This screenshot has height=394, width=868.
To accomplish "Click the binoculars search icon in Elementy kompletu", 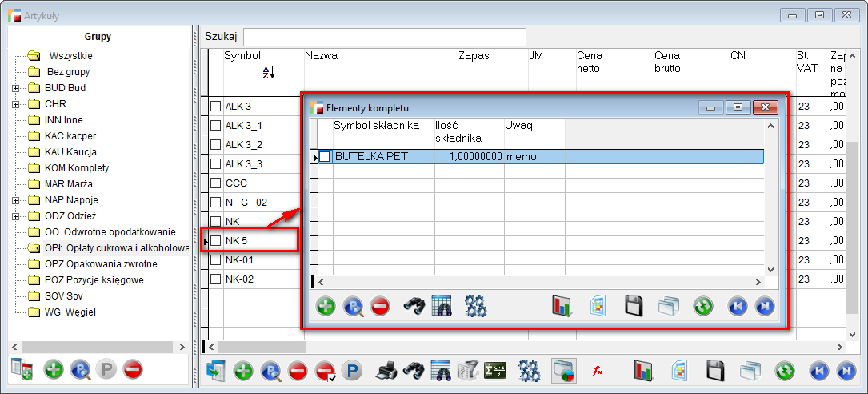I will [x=413, y=306].
